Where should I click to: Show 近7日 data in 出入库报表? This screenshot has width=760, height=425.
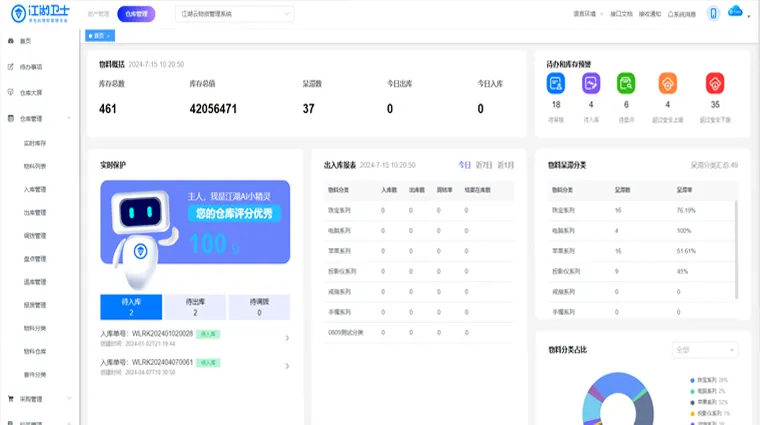(x=484, y=165)
